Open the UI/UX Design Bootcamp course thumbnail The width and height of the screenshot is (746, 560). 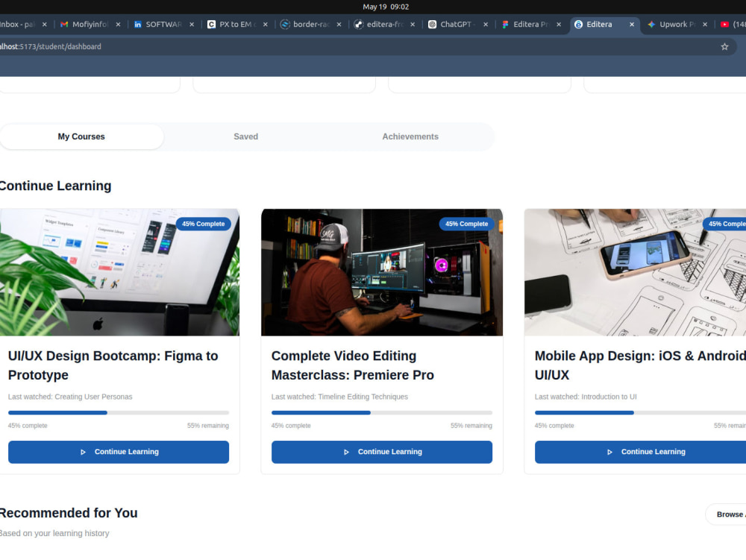[x=119, y=272]
